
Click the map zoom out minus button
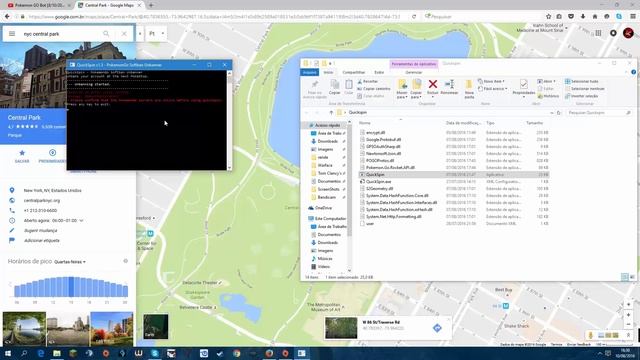pos(629,324)
